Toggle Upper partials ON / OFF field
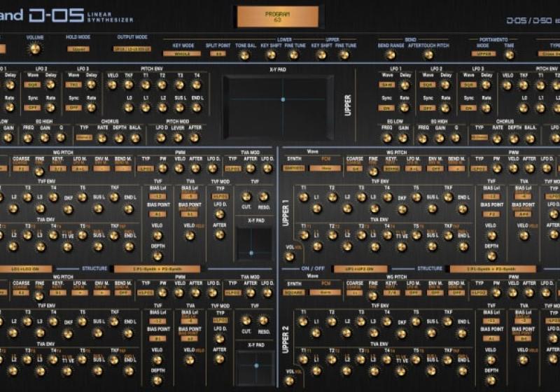Viewport: 560px width, 392px height. pos(360,269)
